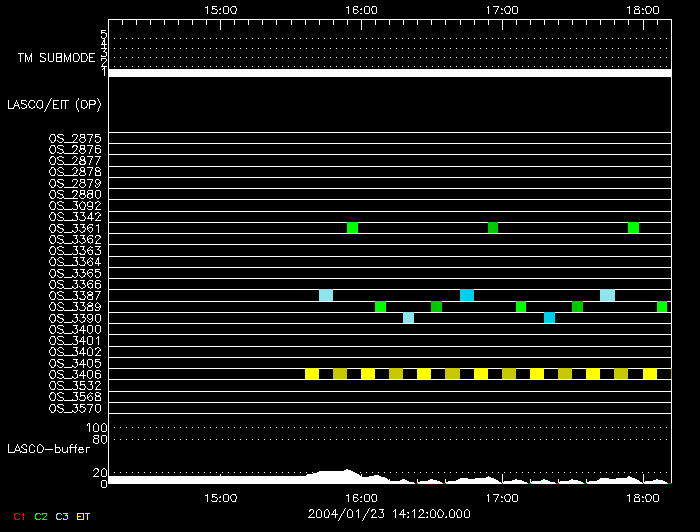Viewport: 700px width, 532px height.
Task: Click the EIT legend label
Action: (x=84, y=517)
